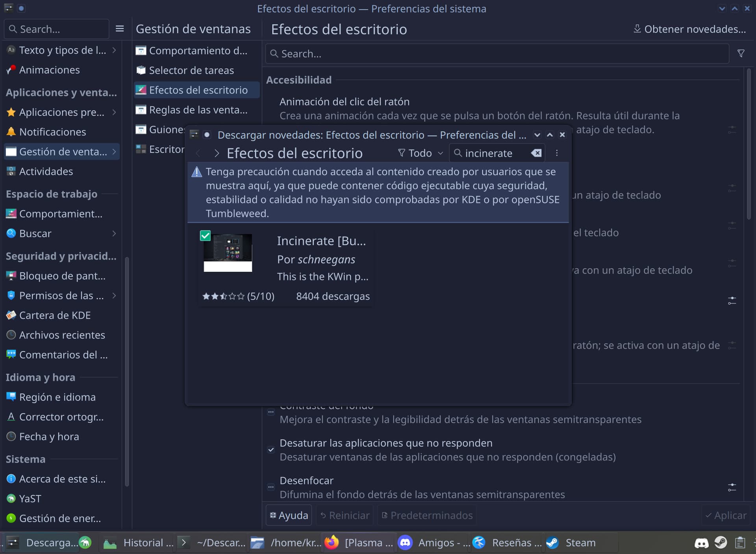Click the effects filter funnel icon
756x554 pixels.
[x=741, y=54]
